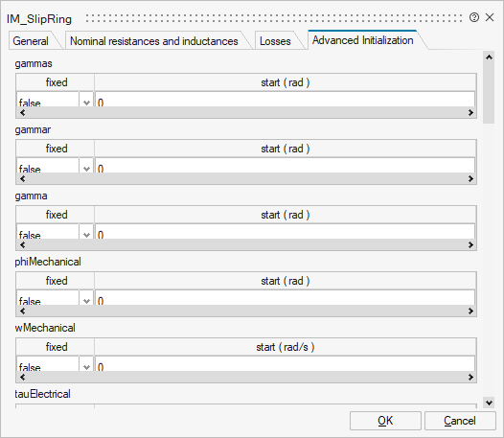
Task: Click the wMechanical start (rad/s) column header
Action: pos(286,347)
